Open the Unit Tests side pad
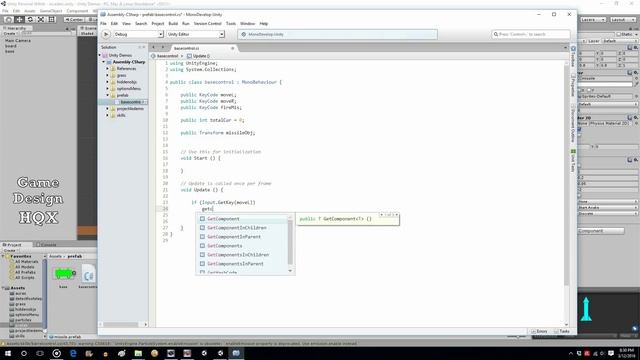Viewport: 640px width, 360px height. (x=573, y=160)
